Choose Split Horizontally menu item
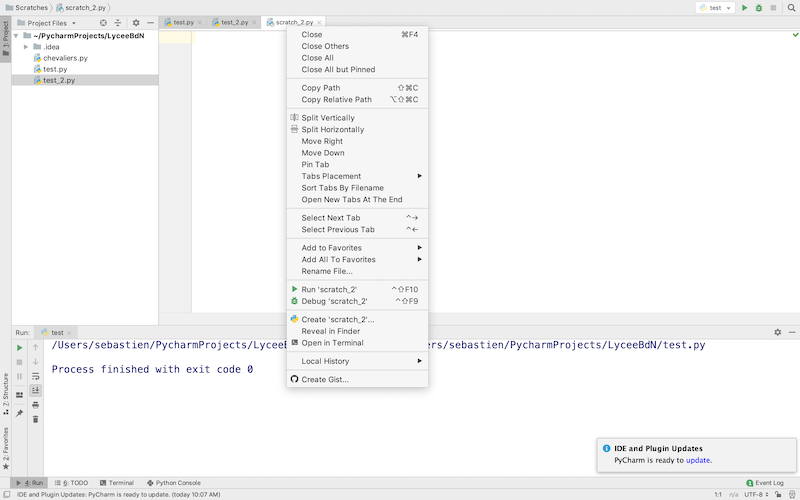The height and width of the screenshot is (500, 800). 357,129
